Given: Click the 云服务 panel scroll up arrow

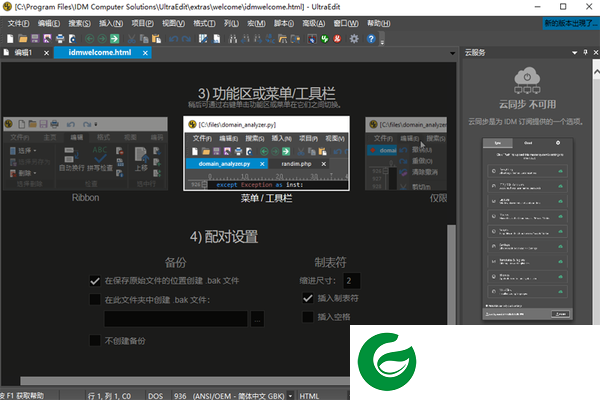Looking at the screenshot, I should (x=597, y=72).
